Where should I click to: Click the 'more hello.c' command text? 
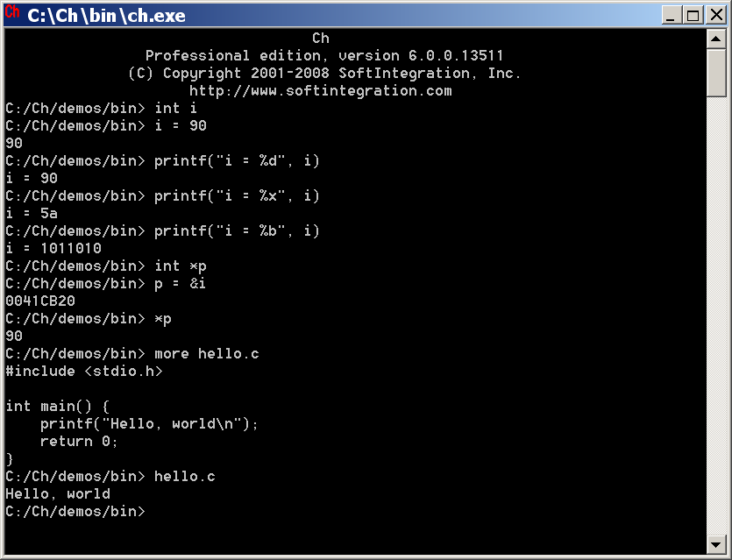[x=207, y=354]
